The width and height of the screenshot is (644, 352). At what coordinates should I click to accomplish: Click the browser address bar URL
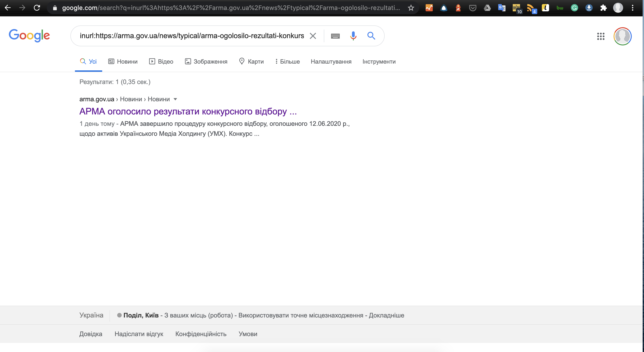pyautogui.click(x=231, y=8)
